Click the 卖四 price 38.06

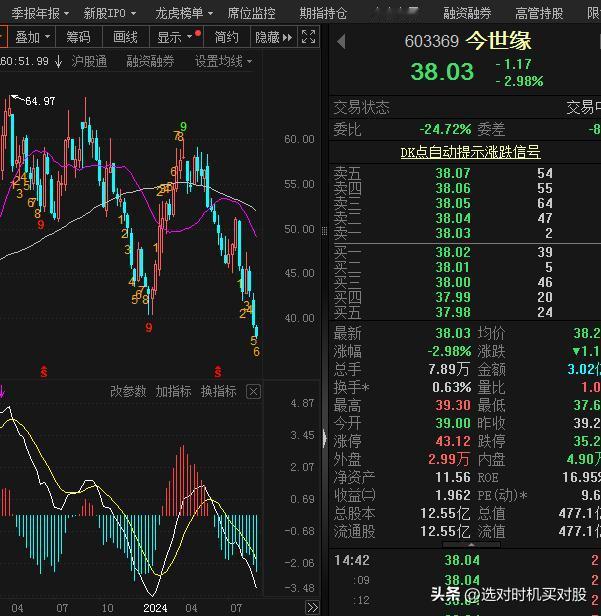[453, 188]
